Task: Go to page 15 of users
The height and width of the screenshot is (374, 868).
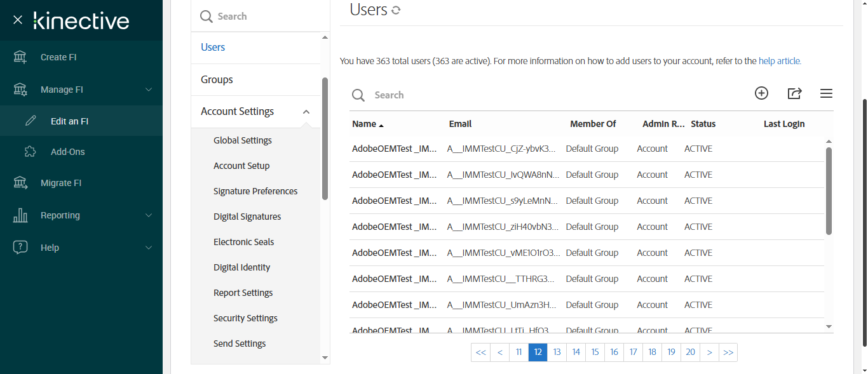Action: (595, 352)
